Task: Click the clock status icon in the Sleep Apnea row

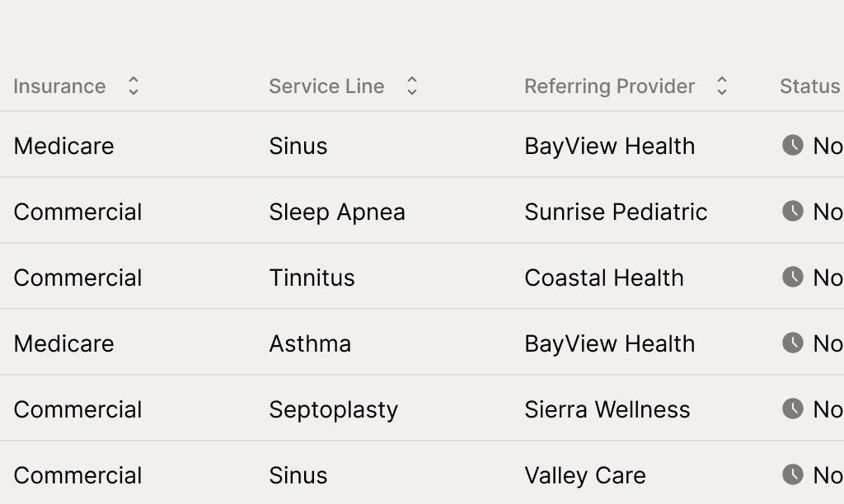Action: 792,211
